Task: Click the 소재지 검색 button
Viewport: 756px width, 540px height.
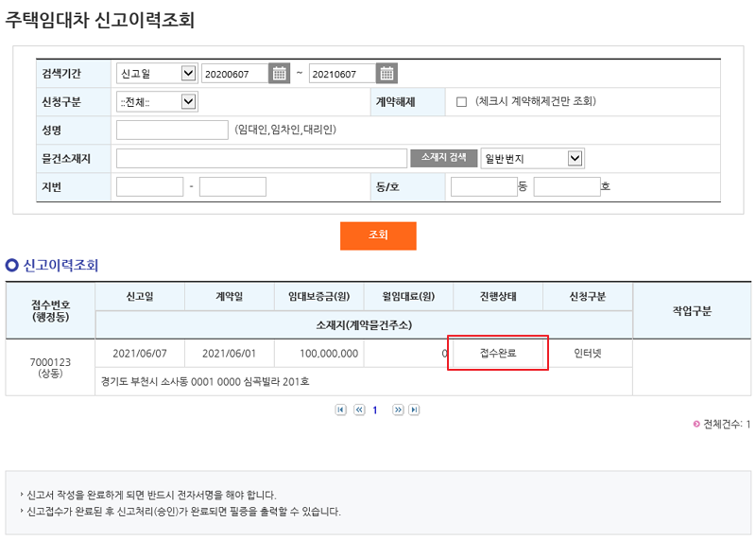Action: (x=443, y=158)
